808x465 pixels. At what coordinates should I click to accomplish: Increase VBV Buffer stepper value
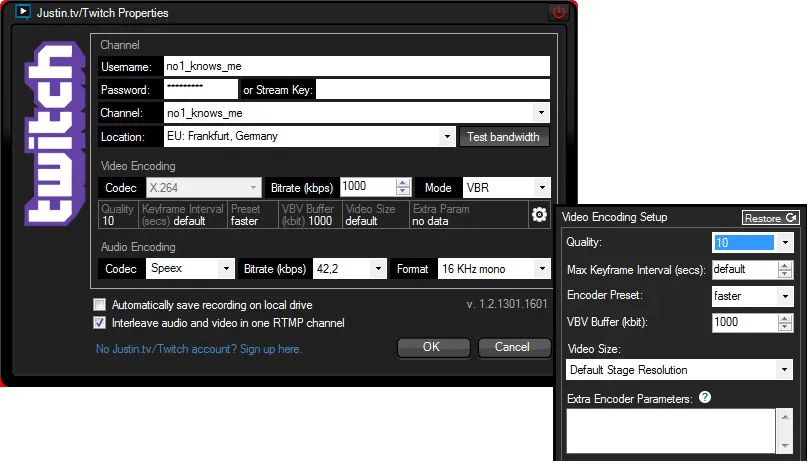(785, 319)
